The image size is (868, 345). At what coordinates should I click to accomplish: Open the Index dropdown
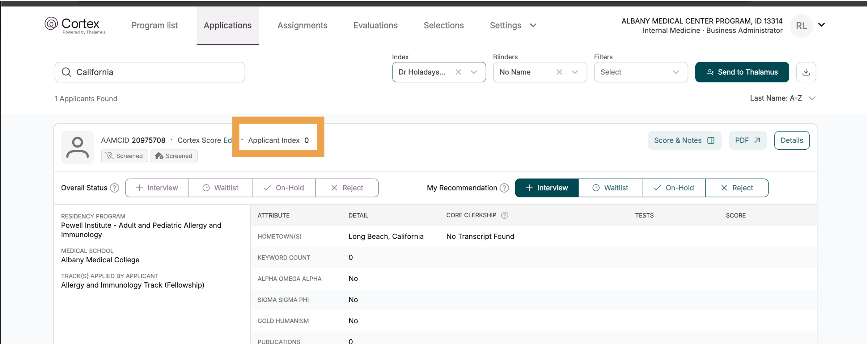coord(474,72)
